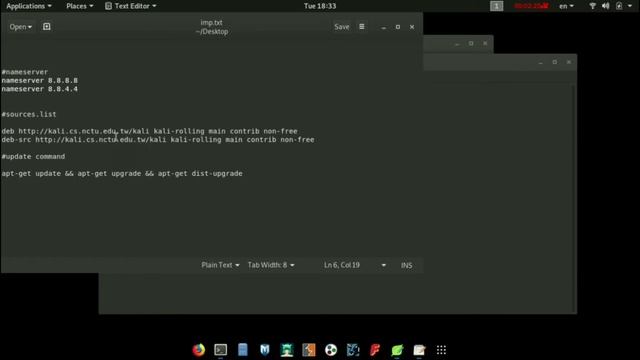Launch Burp Suite from the dock
The image size is (640, 360).
coord(309,350)
